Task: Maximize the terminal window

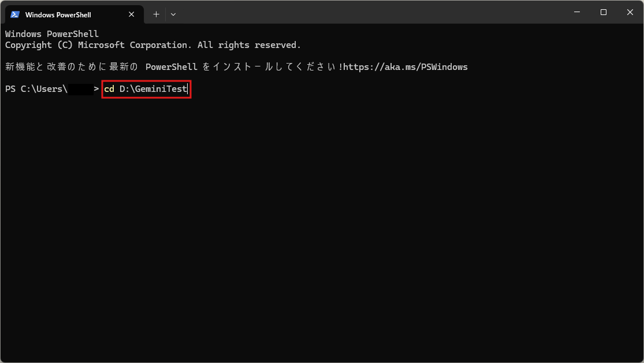Action: (x=604, y=12)
